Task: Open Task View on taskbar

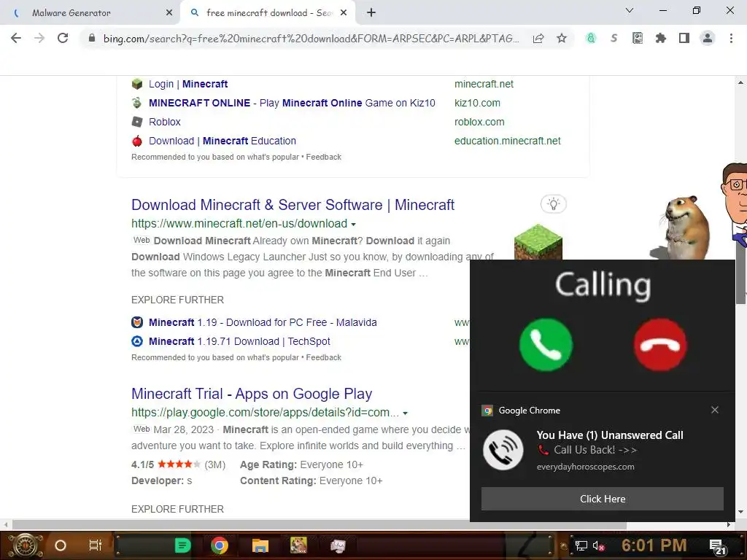Action: 96,545
